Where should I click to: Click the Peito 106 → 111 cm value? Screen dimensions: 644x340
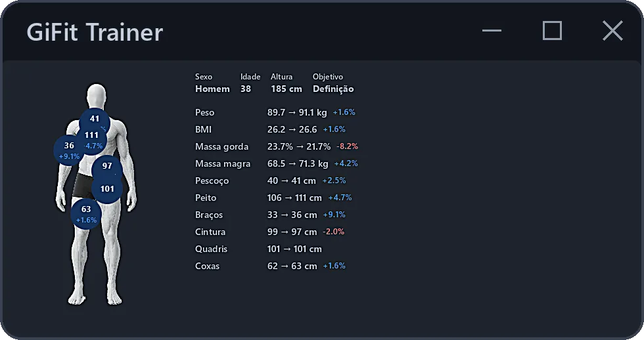coord(294,198)
